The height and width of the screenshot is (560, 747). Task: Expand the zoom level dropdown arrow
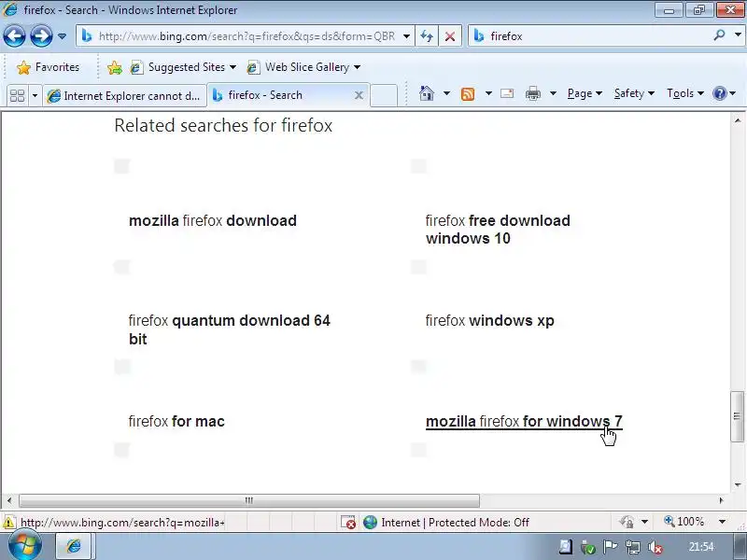click(x=722, y=522)
